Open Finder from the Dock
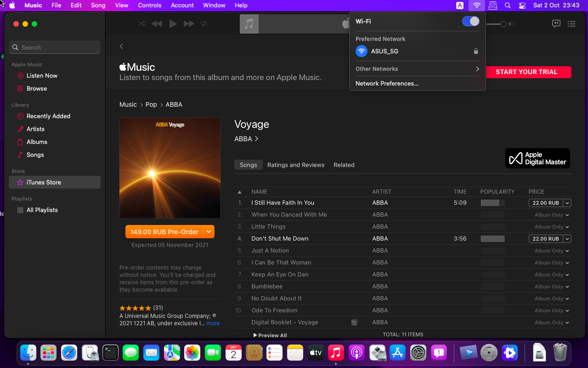This screenshot has height=368, width=588. click(28, 353)
